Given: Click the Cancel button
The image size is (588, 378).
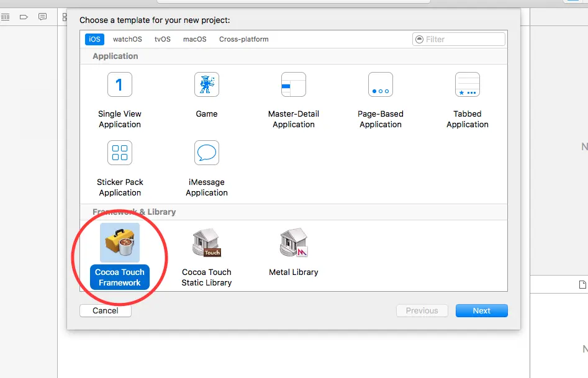Looking at the screenshot, I should pos(106,310).
